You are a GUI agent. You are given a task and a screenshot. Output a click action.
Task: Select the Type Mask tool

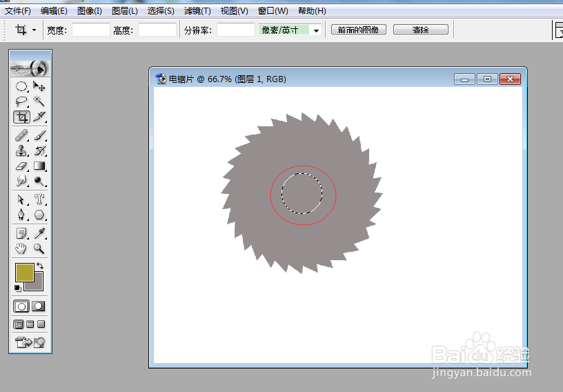[x=39, y=199]
